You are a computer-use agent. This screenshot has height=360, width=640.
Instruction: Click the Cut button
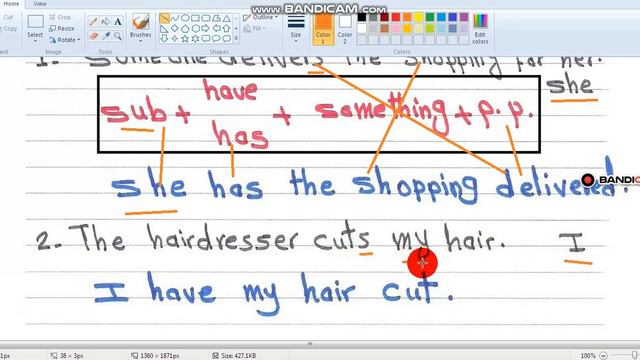click(8, 17)
